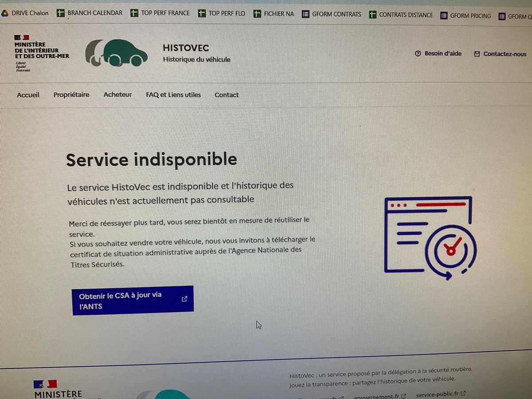
Task: Open the BRANCH CALENDAR bookmark
Action: point(90,13)
